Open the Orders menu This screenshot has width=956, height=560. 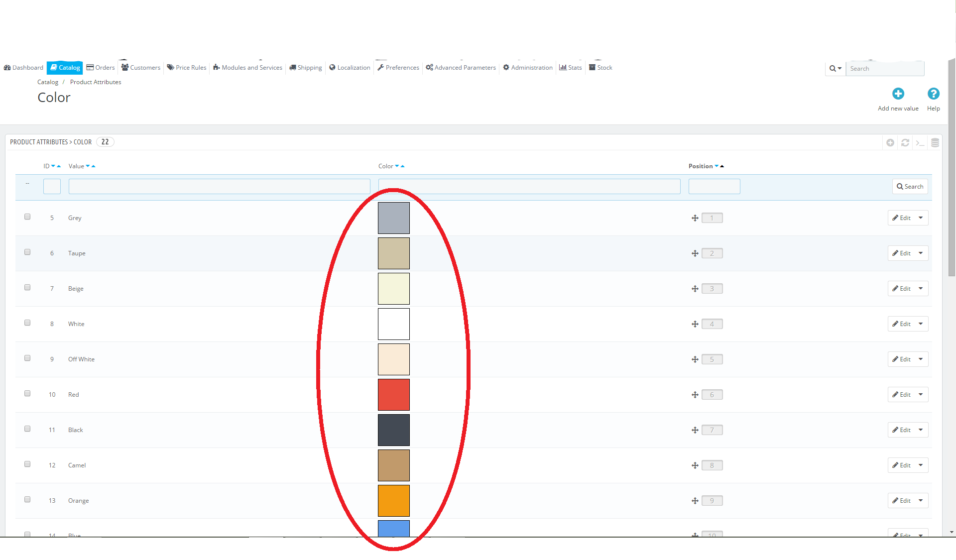click(101, 68)
